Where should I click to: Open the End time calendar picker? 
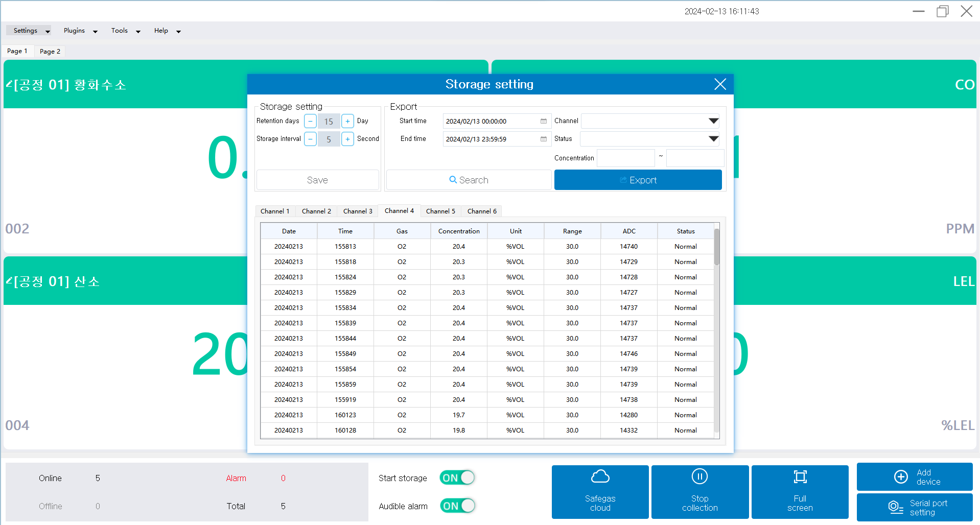[x=544, y=139]
